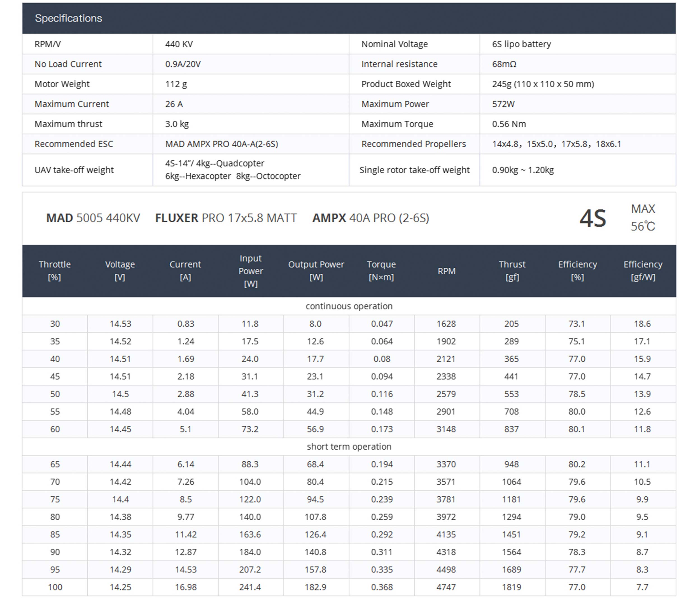Click voltage cell 14.5 in the 50% row
The height and width of the screenshot is (598, 700).
pyautogui.click(x=120, y=394)
